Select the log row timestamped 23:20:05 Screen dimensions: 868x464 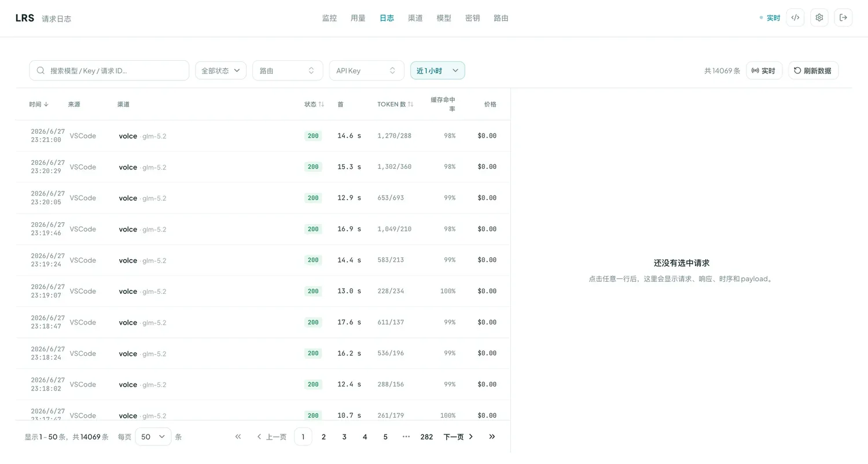[263, 198]
